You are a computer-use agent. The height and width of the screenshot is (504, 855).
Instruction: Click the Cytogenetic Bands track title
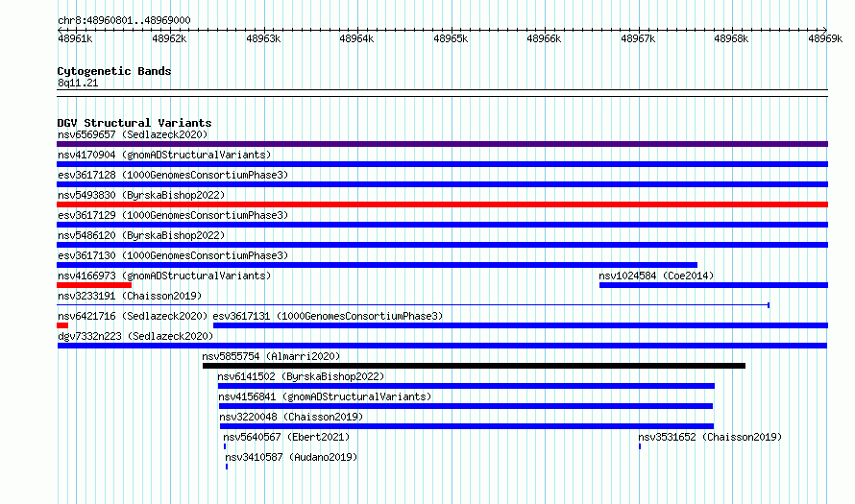pos(114,71)
